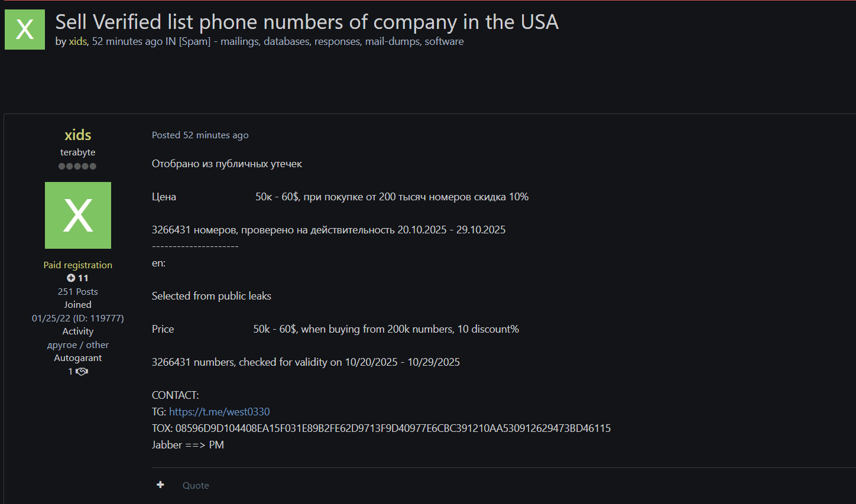Click the terabyte rank label

coord(78,152)
